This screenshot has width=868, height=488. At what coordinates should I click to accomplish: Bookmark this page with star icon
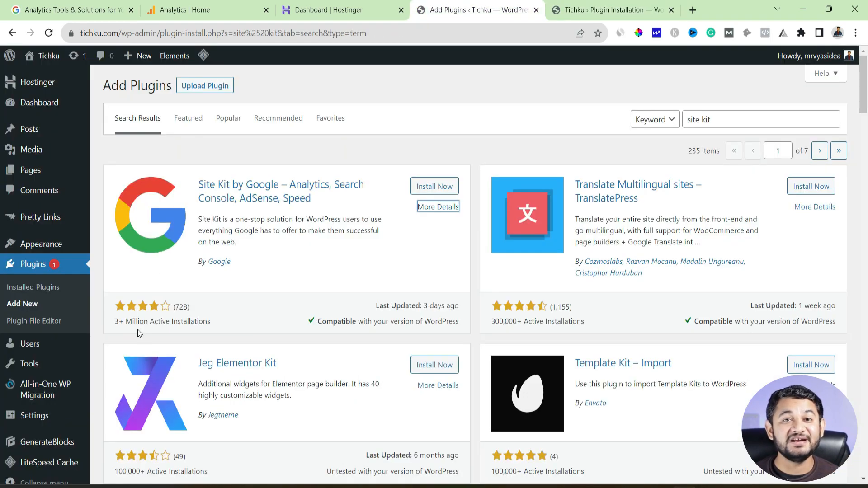coord(598,33)
